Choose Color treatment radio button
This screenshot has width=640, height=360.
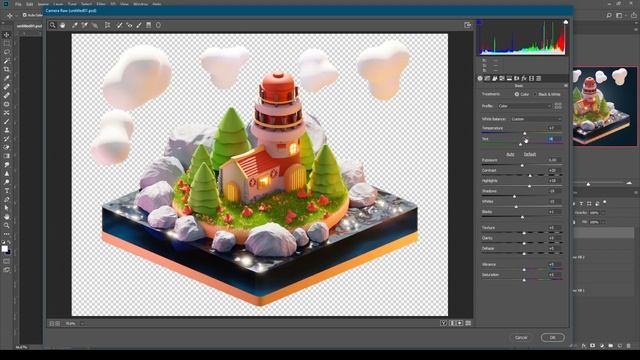pyautogui.click(x=517, y=94)
